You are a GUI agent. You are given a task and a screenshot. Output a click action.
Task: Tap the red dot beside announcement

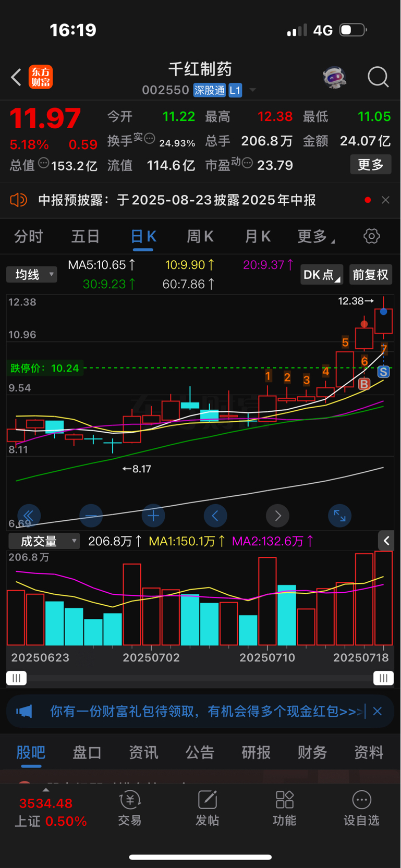(368, 200)
